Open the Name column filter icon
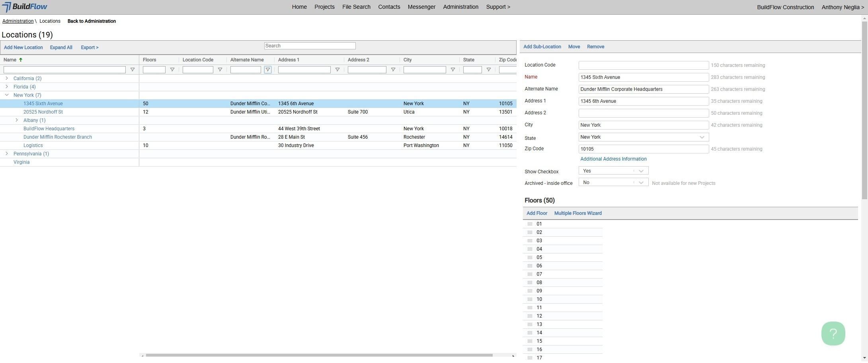 133,70
